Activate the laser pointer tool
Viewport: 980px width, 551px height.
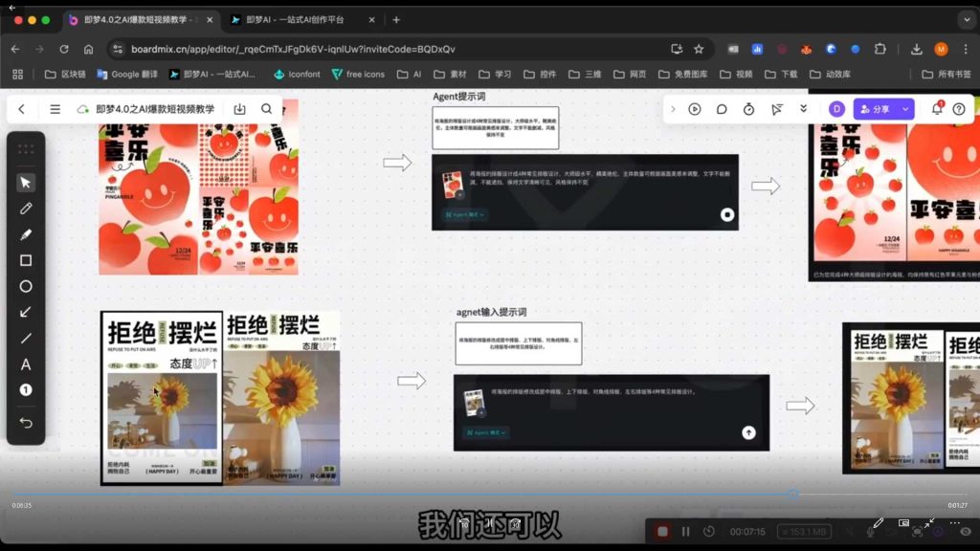(776, 109)
